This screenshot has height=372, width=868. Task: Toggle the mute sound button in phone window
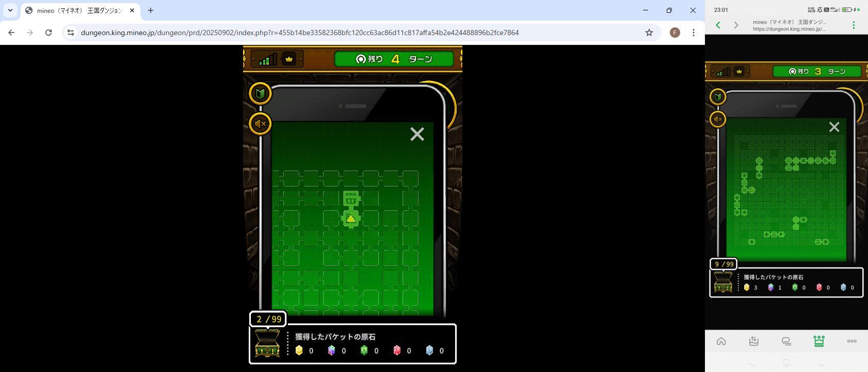pos(718,119)
